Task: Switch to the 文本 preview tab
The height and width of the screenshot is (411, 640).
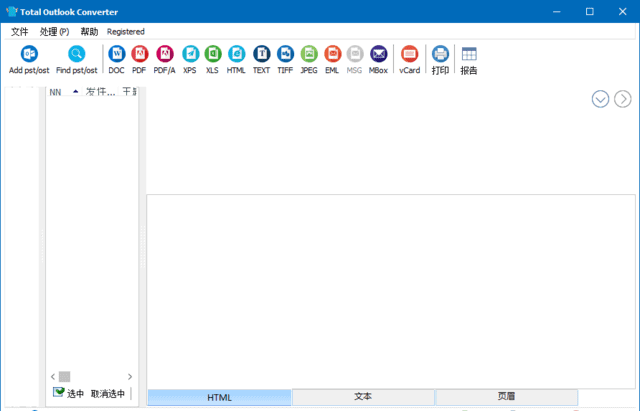Action: tap(363, 396)
